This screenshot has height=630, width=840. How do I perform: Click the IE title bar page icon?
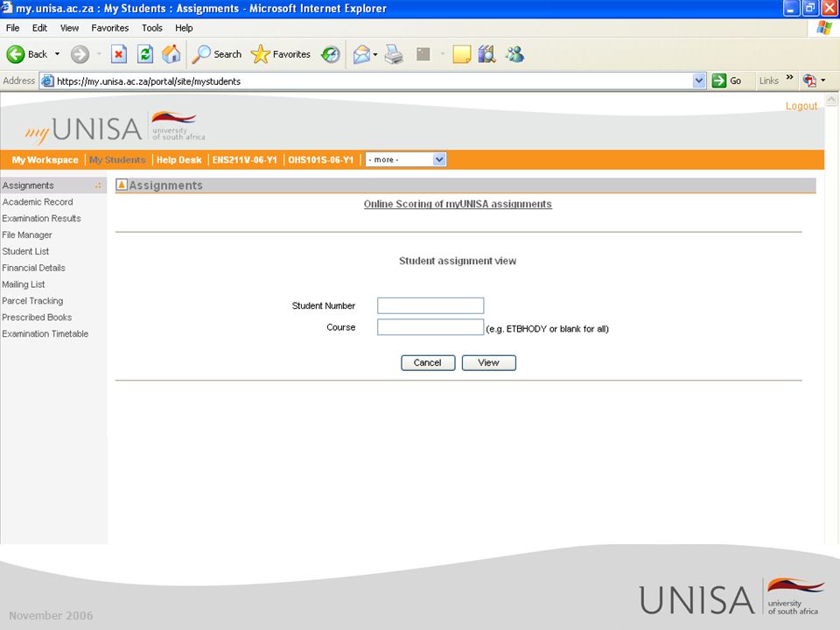[x=7, y=8]
